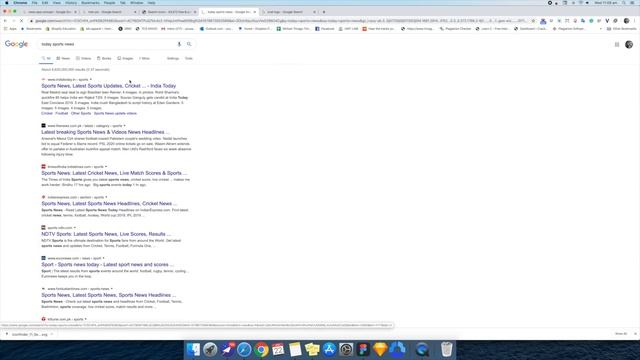Image resolution: width=640 pixels, height=360 pixels.
Task: Expand the bookmarks bar overflow chevron
Action: coord(600,29)
